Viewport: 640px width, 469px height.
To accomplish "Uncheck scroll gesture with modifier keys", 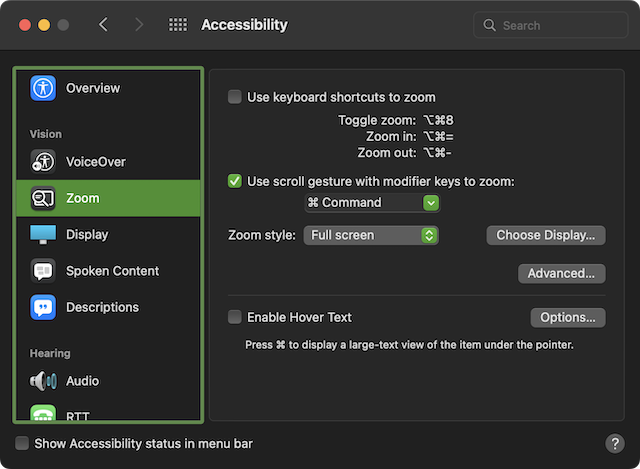I will (x=235, y=181).
